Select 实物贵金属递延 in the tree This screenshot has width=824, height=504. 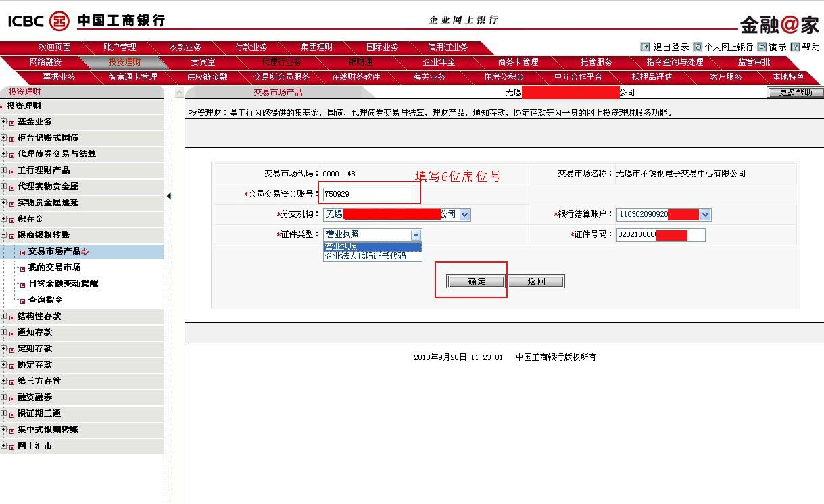48,203
